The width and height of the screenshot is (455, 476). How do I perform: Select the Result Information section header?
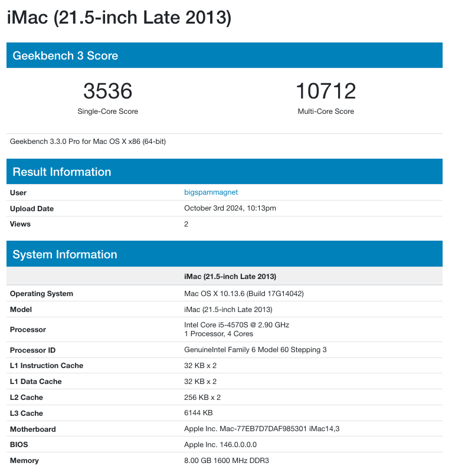pyautogui.click(x=224, y=172)
